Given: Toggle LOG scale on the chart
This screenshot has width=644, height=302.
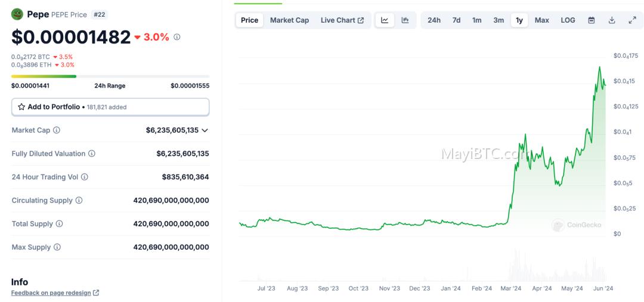Looking at the screenshot, I should tap(568, 20).
